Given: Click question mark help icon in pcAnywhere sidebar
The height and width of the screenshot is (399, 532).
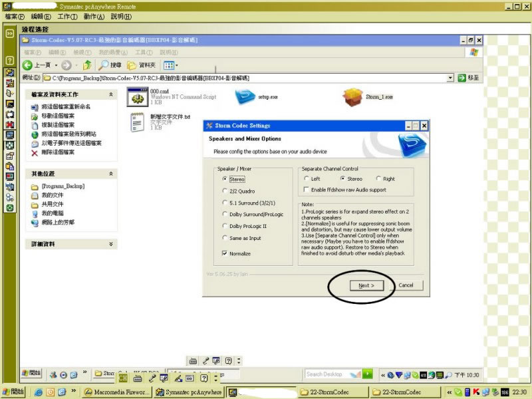Looking at the screenshot, I should pyautogui.click(x=10, y=61).
